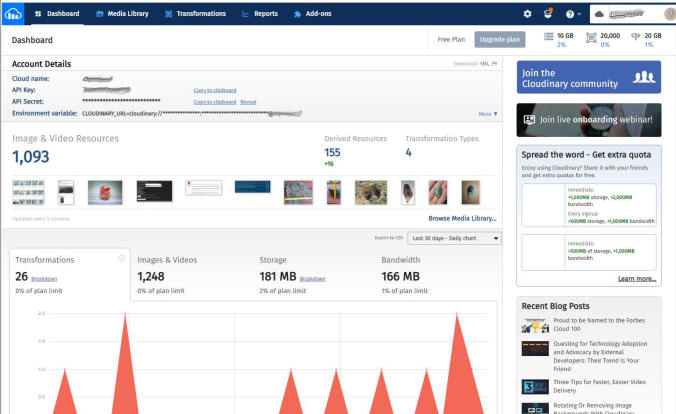Click the Upgrade plan button
This screenshot has height=414, width=676.
click(x=500, y=40)
